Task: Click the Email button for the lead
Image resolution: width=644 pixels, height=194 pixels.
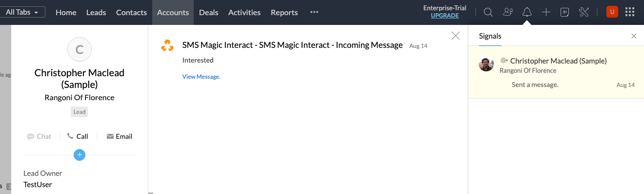Action: click(120, 136)
